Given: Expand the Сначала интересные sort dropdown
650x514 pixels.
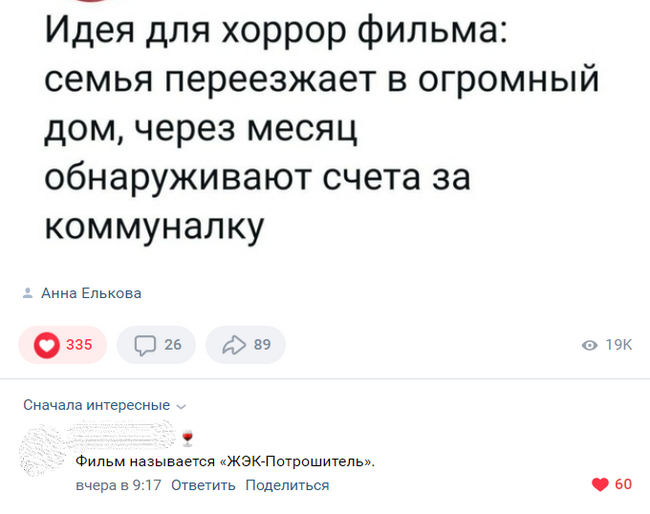Looking at the screenshot, I should click(x=97, y=405).
